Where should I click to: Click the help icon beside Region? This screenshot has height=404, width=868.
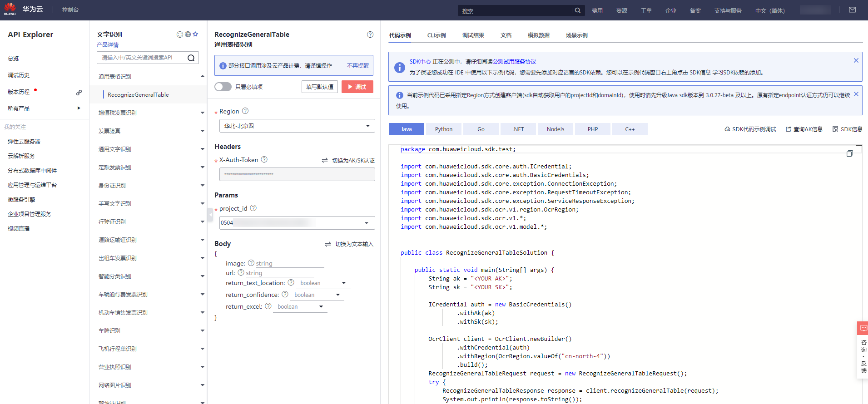[x=245, y=111]
